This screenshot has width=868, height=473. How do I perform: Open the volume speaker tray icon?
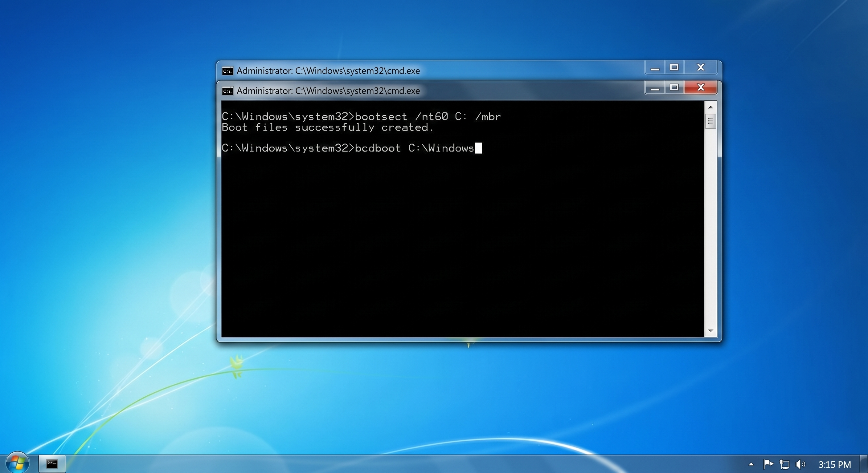[800, 464]
